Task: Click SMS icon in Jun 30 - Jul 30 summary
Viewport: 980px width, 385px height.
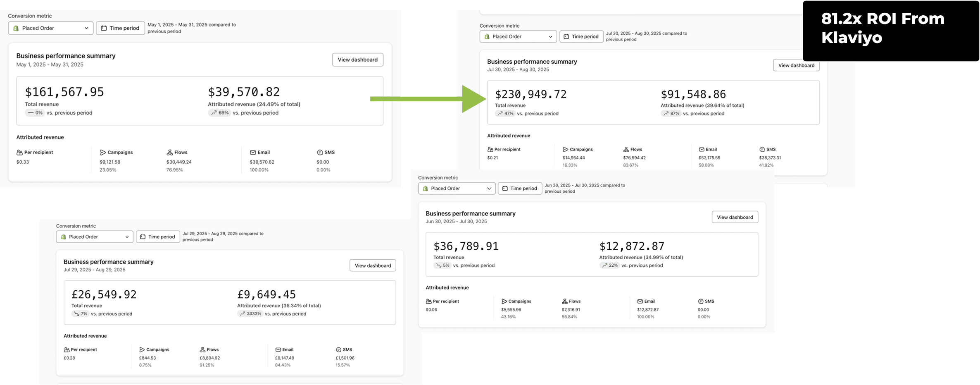Action: tap(701, 301)
